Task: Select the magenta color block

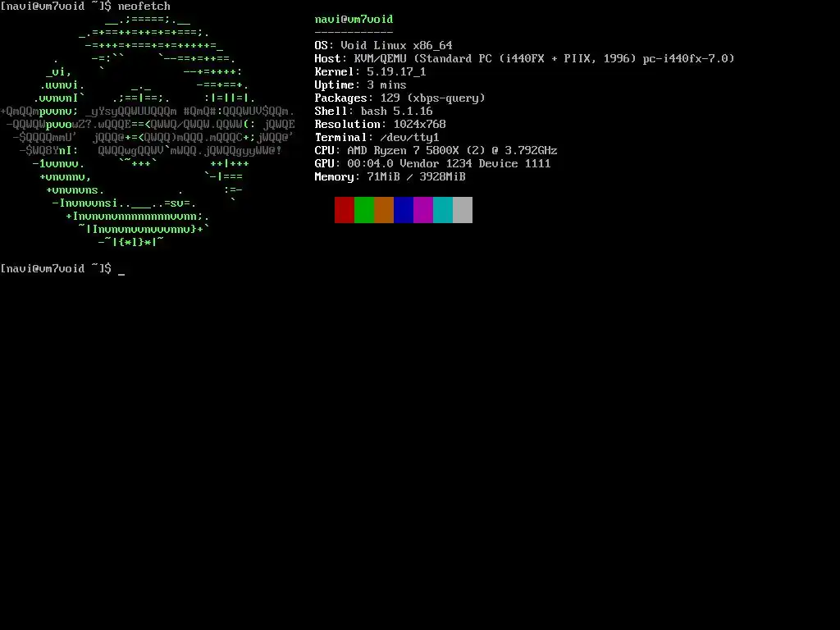Action: point(423,209)
